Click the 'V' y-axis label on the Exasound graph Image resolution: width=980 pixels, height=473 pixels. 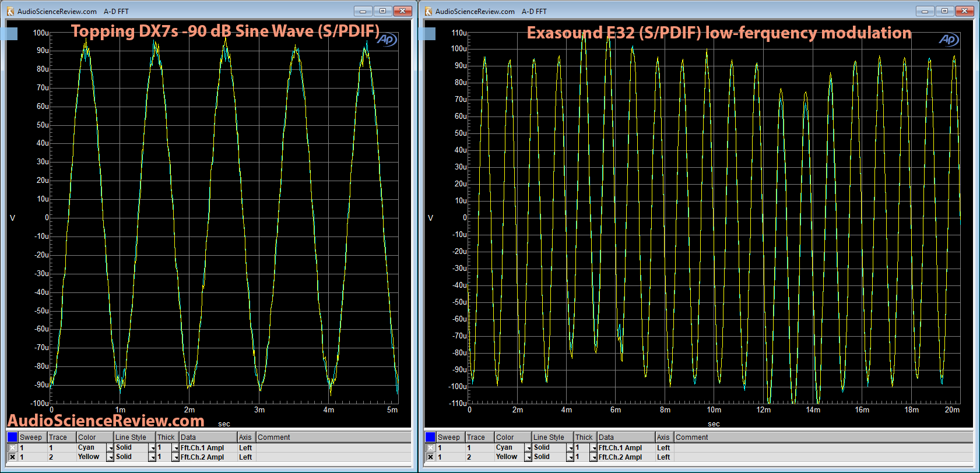(431, 218)
